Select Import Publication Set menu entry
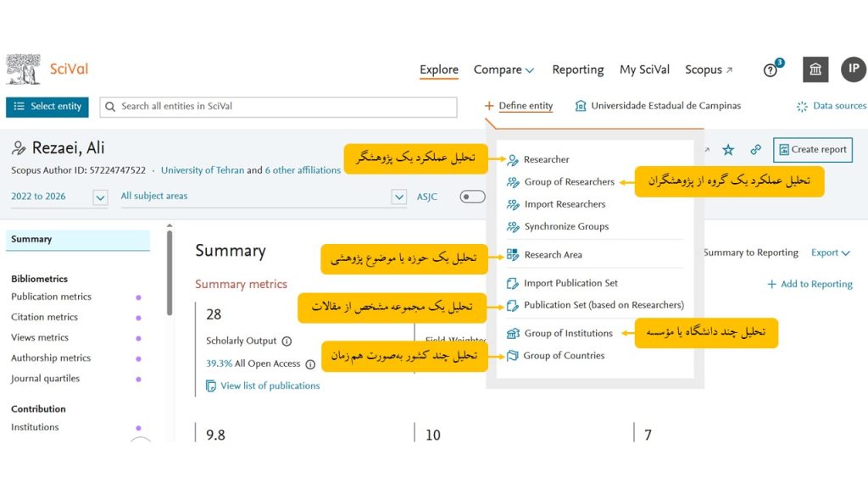The height and width of the screenshot is (488, 868). point(570,283)
